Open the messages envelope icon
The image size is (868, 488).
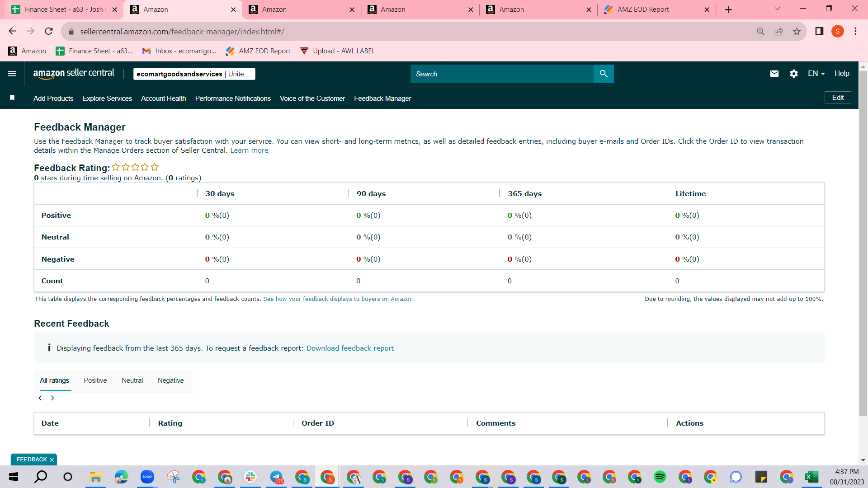tap(774, 74)
